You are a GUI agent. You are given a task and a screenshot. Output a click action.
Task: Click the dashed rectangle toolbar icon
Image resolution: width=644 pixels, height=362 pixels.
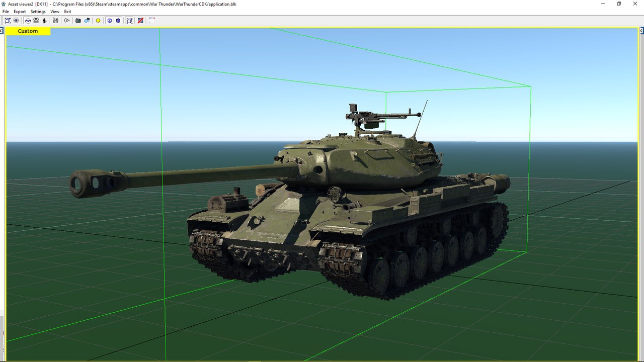(151, 21)
